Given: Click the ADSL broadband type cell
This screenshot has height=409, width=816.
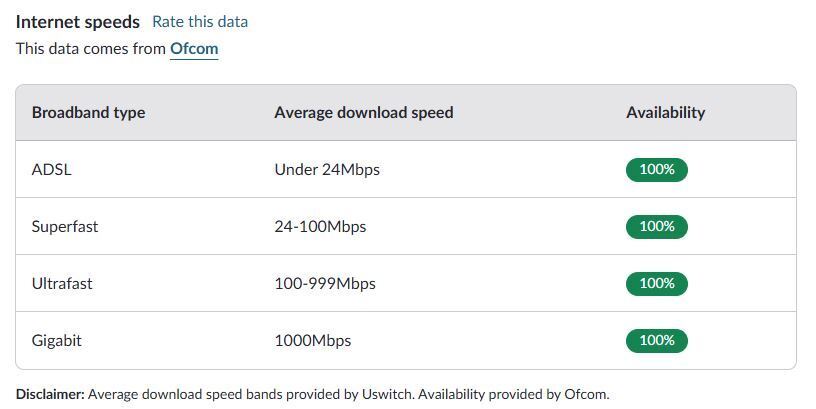Looking at the screenshot, I should pyautogui.click(x=52, y=169).
